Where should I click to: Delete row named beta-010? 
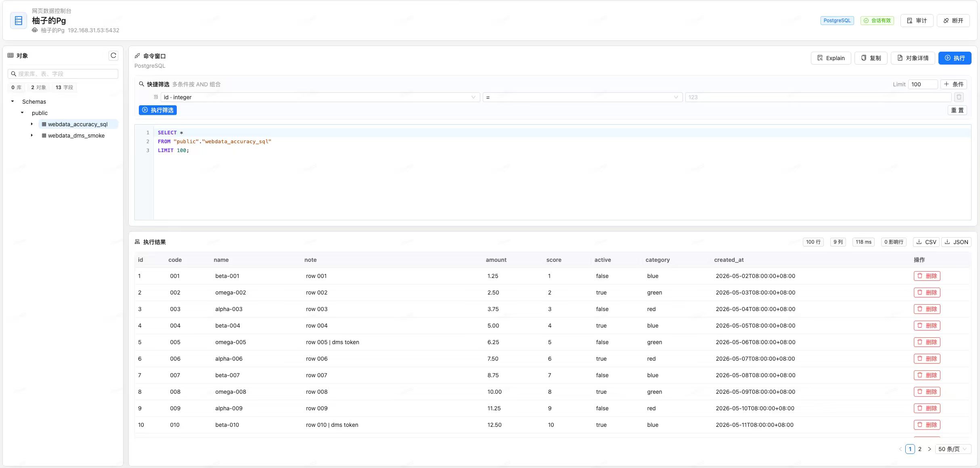[x=927, y=425]
